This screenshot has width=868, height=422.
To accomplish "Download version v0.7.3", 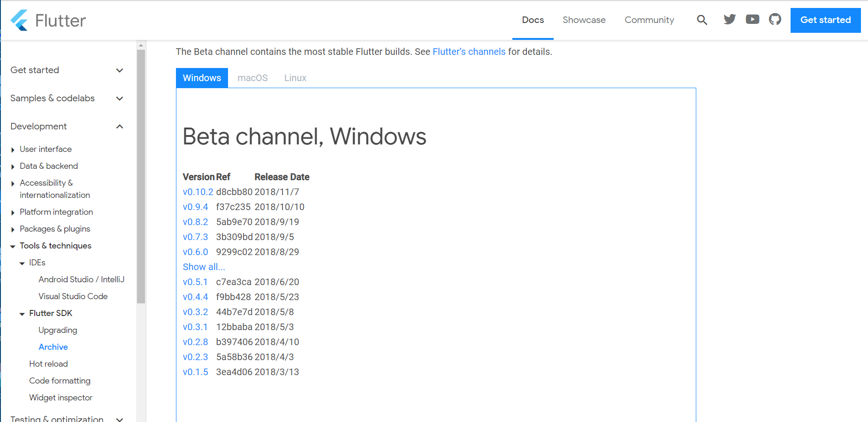I will [x=195, y=237].
